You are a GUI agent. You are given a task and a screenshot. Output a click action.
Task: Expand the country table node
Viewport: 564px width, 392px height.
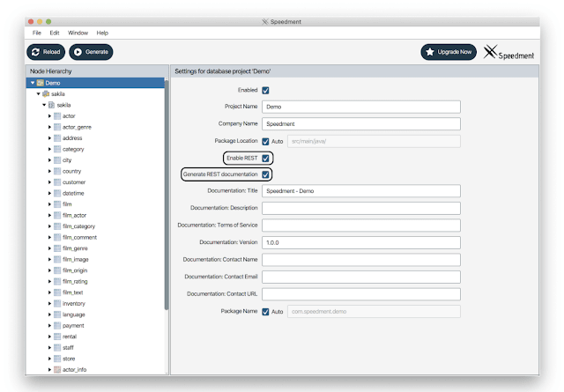(49, 171)
